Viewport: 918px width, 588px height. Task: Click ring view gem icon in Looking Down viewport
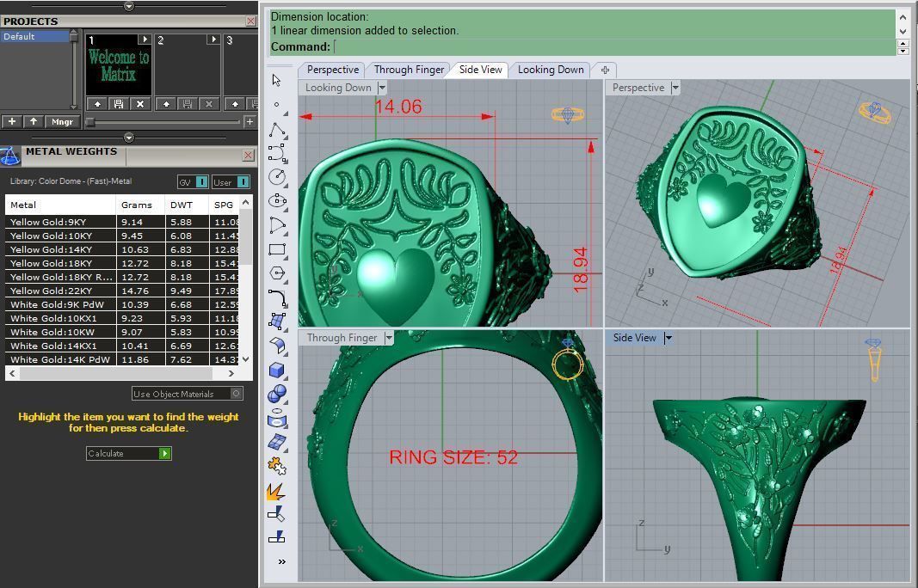(x=567, y=114)
